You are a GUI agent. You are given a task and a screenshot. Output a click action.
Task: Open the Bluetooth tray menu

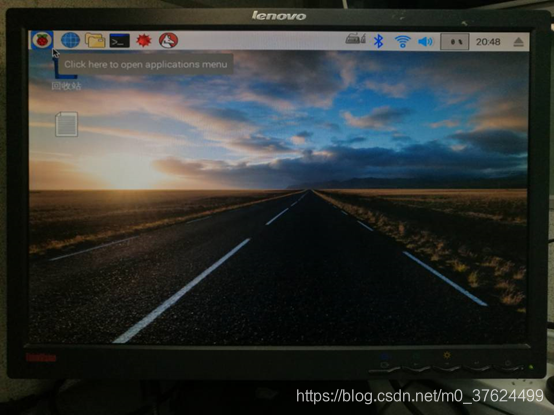(x=378, y=41)
